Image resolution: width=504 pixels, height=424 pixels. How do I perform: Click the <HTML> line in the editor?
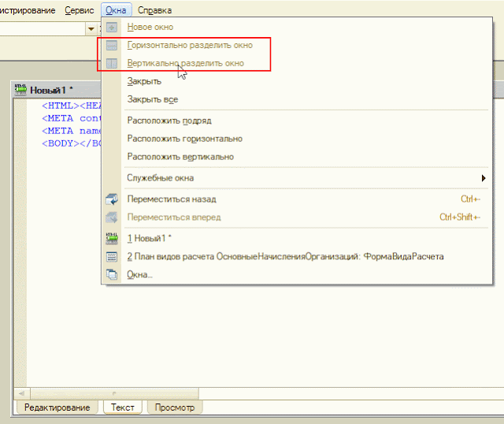coord(72,106)
